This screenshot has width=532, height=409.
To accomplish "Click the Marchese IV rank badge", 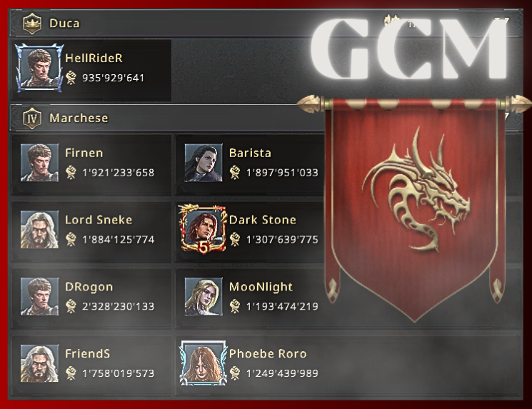I will 32,118.
